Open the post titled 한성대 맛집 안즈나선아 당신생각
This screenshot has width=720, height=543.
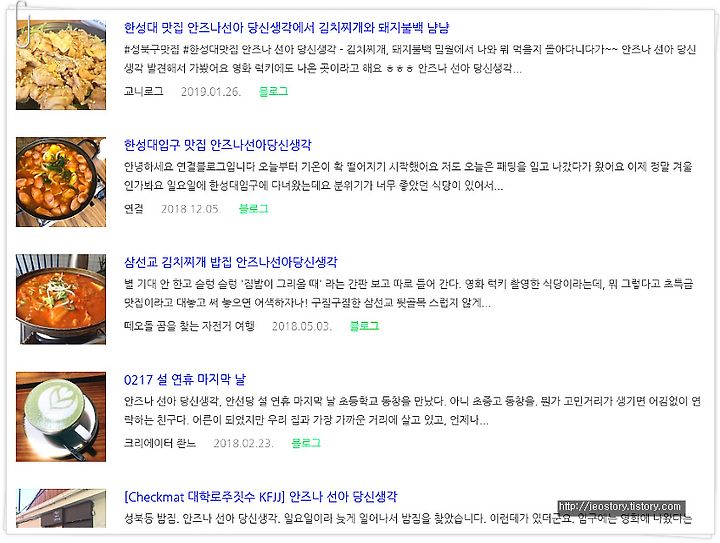coord(286,28)
